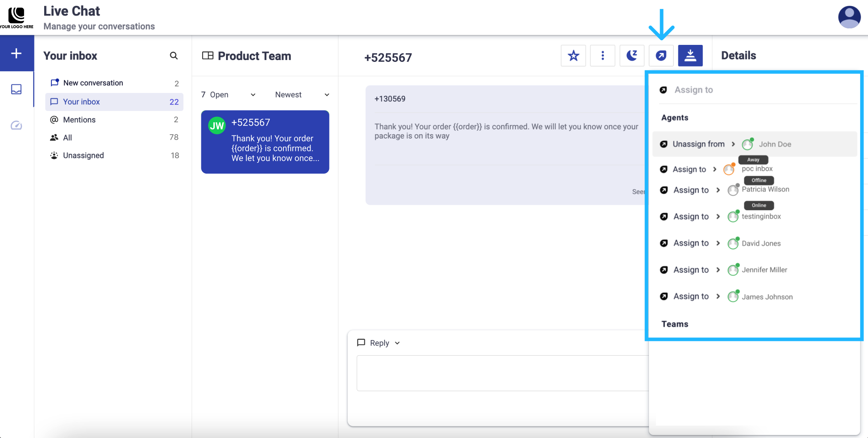The height and width of the screenshot is (438, 868).
Task: Click the archive download tray button
Action: coord(690,56)
